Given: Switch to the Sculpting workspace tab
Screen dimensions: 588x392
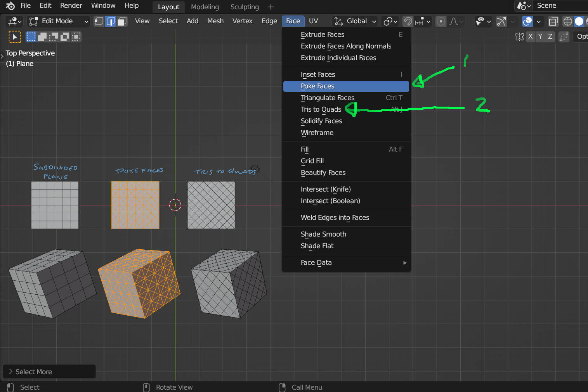Looking at the screenshot, I should [245, 7].
